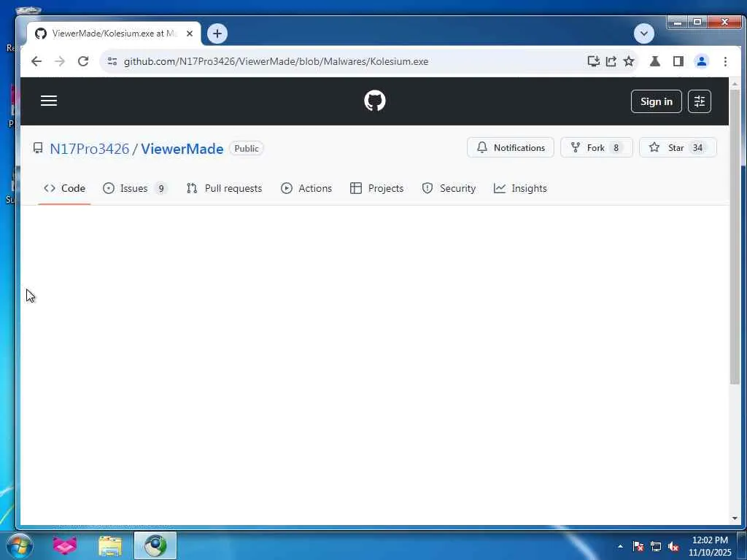The width and height of the screenshot is (747, 560).
Task: Click the Public badge label
Action: point(247,149)
